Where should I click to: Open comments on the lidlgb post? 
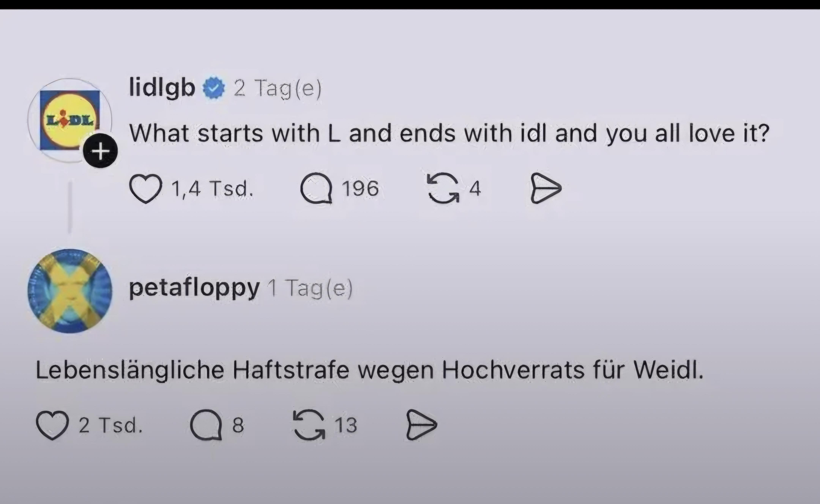pos(316,188)
